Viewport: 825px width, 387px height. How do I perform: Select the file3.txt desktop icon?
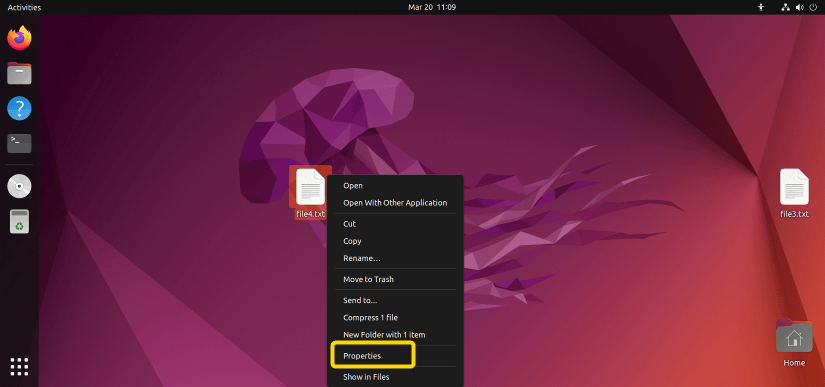pyautogui.click(x=794, y=187)
